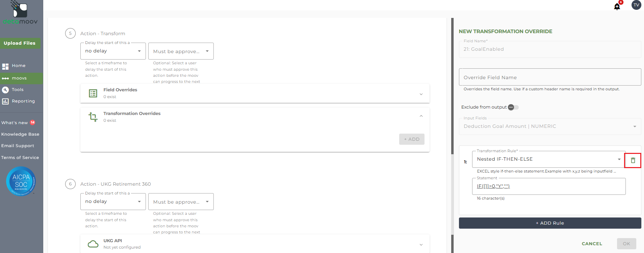Open the Transformation Rule dropdown
This screenshot has width=644, height=253.
pyautogui.click(x=549, y=159)
